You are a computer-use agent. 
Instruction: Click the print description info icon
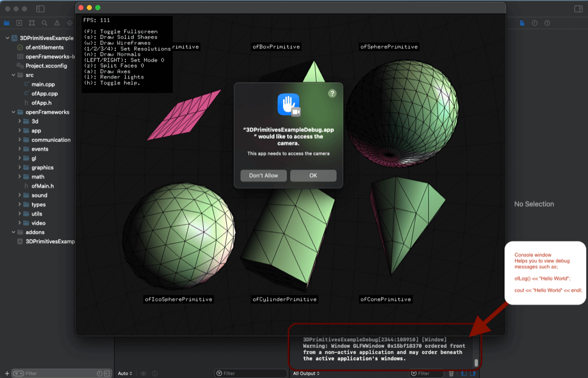(155, 373)
